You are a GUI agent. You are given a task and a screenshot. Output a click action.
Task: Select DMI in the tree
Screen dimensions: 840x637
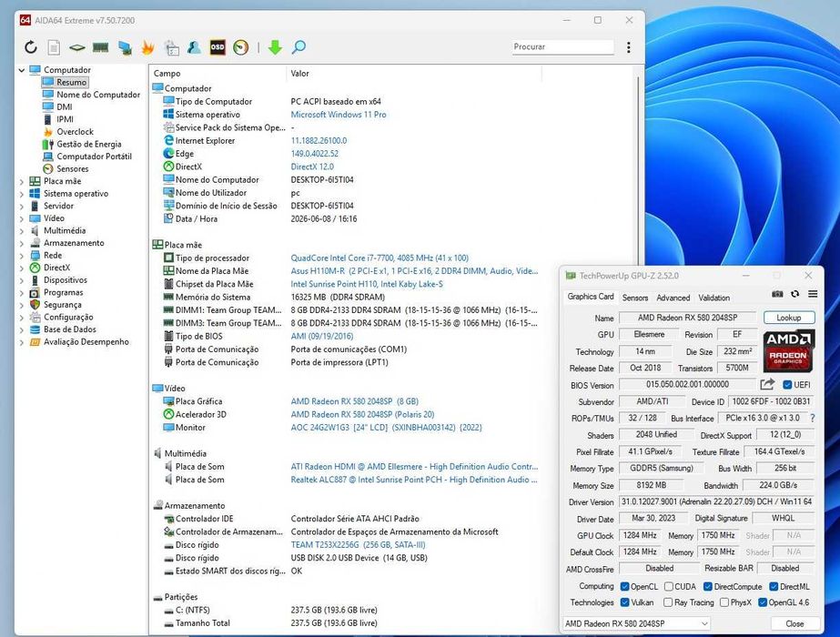[65, 106]
